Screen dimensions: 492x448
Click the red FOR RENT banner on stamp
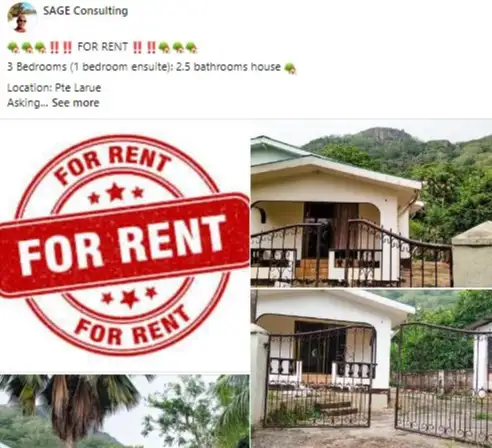(x=125, y=245)
